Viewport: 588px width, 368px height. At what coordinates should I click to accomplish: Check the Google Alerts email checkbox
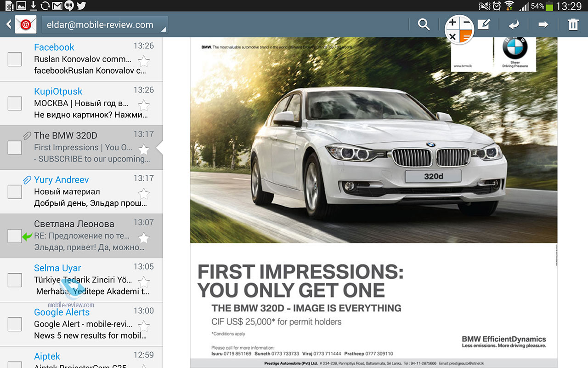tap(15, 324)
